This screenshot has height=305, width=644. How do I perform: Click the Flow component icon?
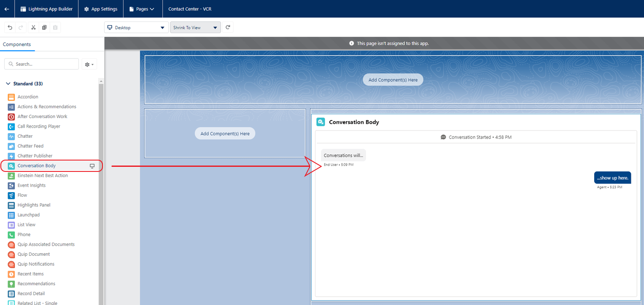point(11,195)
